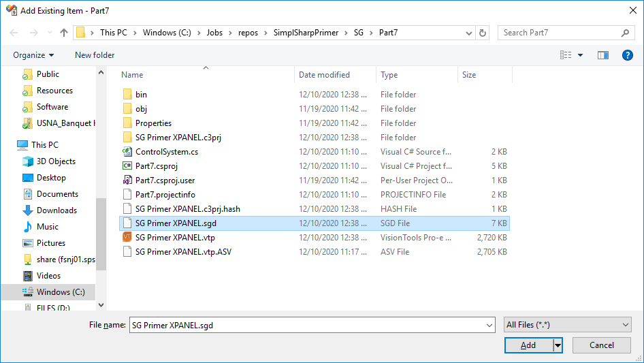The height and width of the screenshot is (363, 644).
Task: Expand the view options dropdown arrow
Action: pos(580,55)
